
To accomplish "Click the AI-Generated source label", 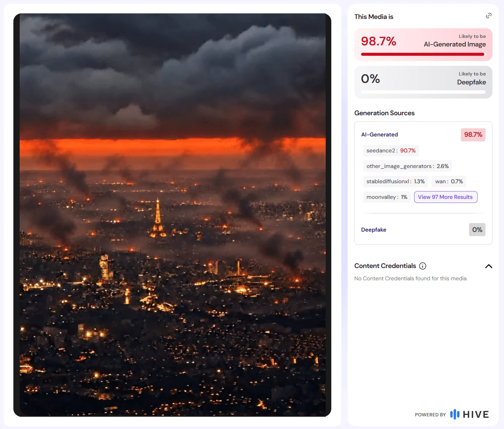I will point(380,135).
